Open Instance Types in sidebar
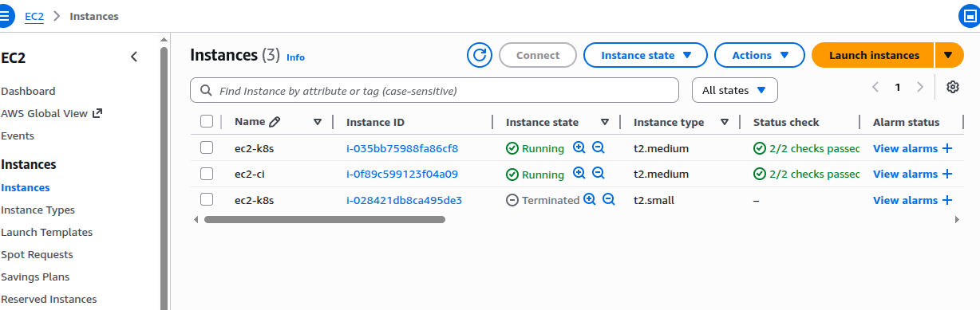Screen dimensions: 980x310 tap(38, 210)
